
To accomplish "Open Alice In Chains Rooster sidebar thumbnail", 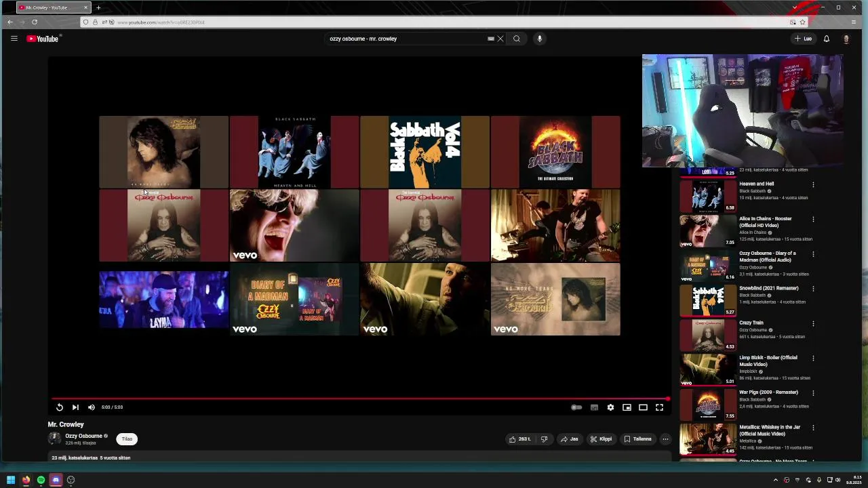I will pyautogui.click(x=708, y=230).
